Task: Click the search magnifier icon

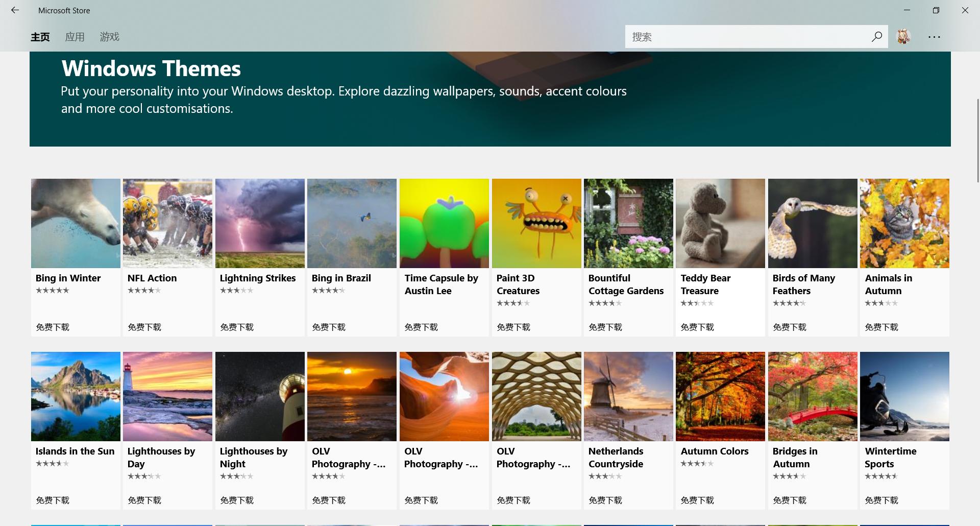Action: point(876,37)
